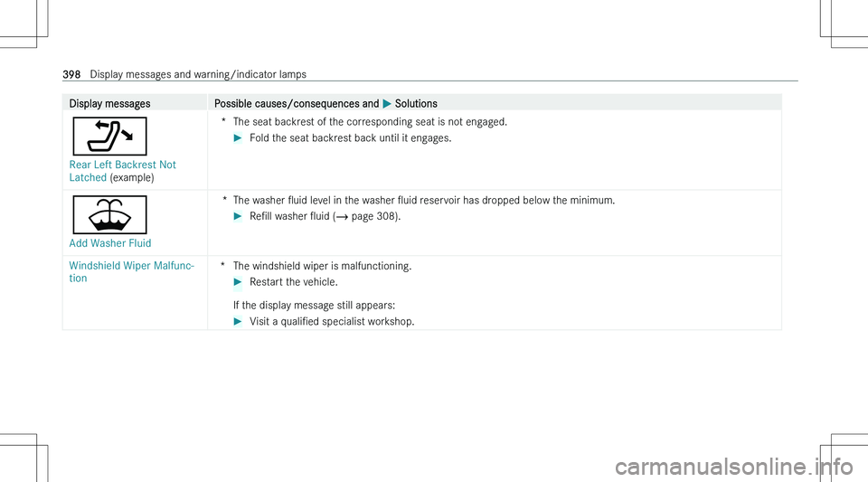Viewport: 868px width, 482px height.
Task: Click the blue arrow beside Solutions header
Action: pos(387,103)
